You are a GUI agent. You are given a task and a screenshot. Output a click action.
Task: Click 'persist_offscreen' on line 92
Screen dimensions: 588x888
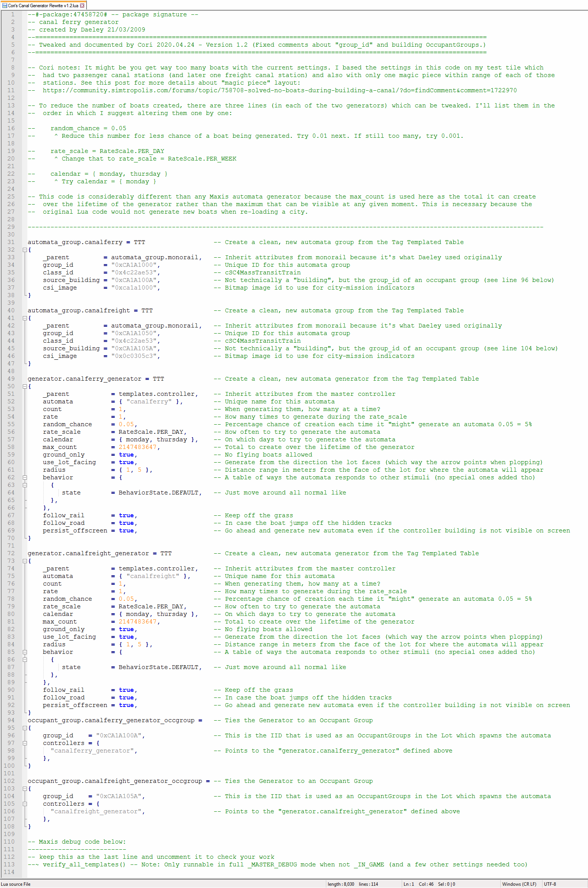pyautogui.click(x=75, y=705)
